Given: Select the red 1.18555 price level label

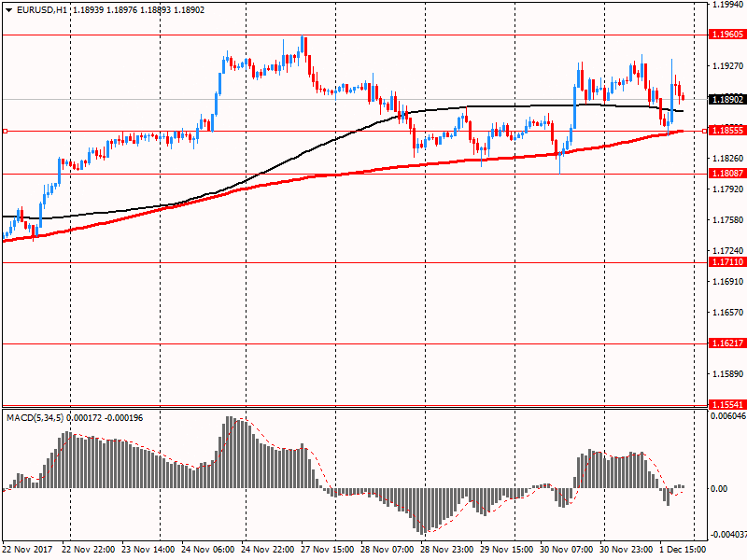Looking at the screenshot, I should (727, 131).
